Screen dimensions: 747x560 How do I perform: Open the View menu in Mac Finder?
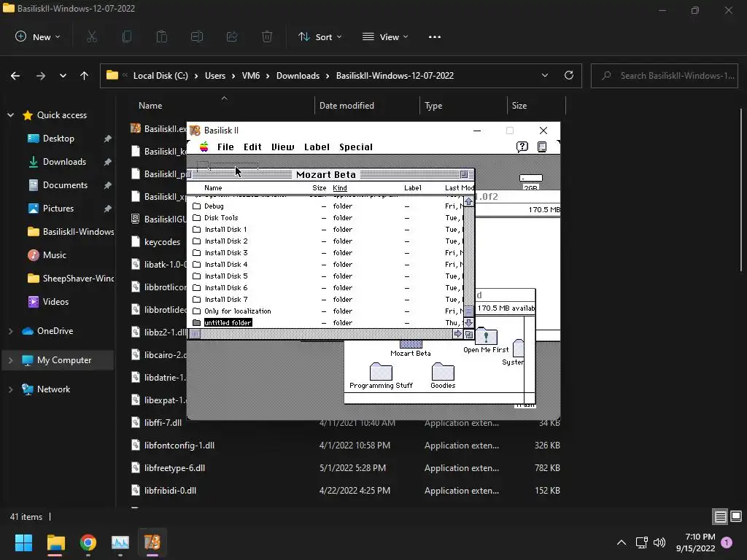pos(282,147)
